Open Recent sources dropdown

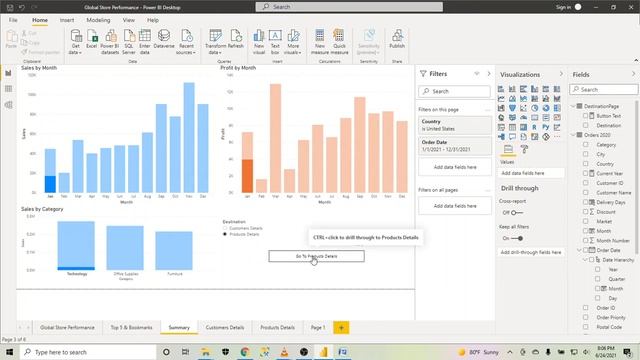186,42
